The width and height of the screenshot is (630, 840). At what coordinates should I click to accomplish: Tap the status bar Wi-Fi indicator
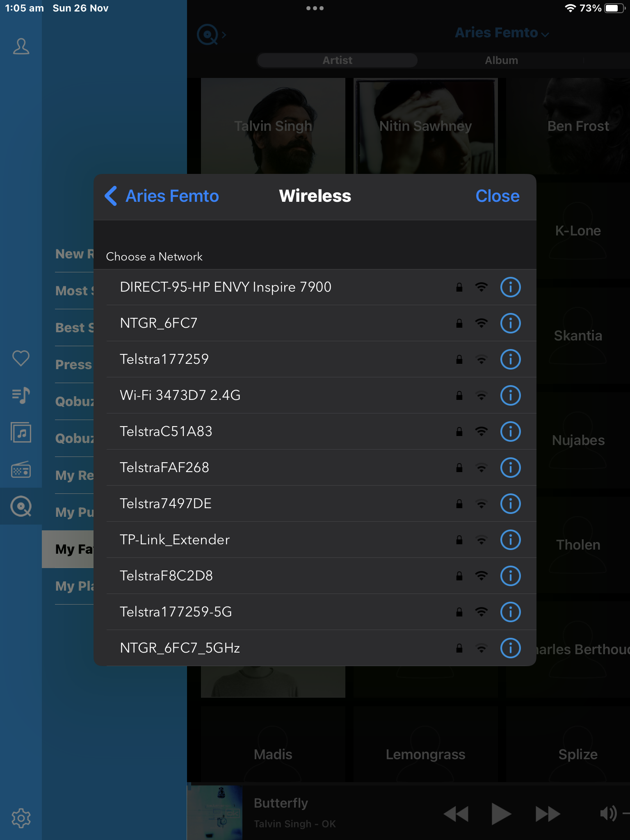pos(570,8)
